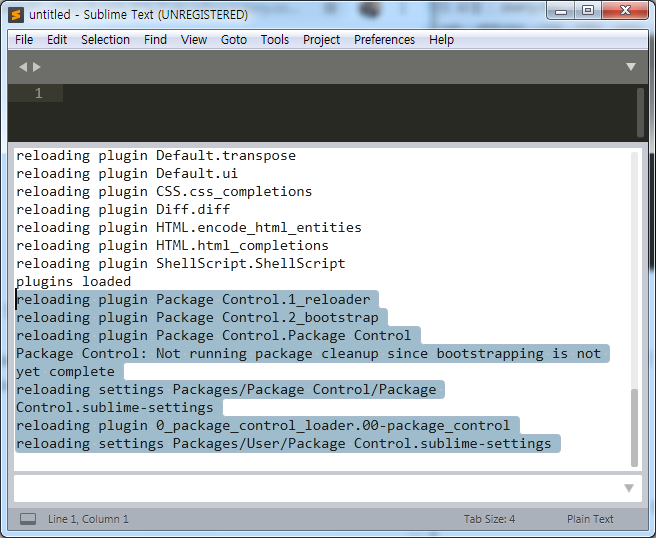656x538 pixels.
Task: Click 'reloading plugin Diff.diff' line
Action: pos(123,210)
